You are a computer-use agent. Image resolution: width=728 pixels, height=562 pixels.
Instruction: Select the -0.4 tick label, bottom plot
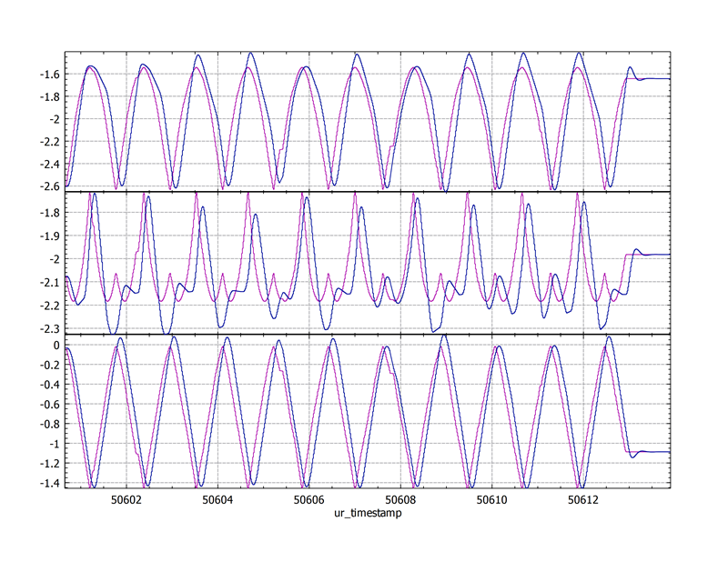tap(50, 385)
